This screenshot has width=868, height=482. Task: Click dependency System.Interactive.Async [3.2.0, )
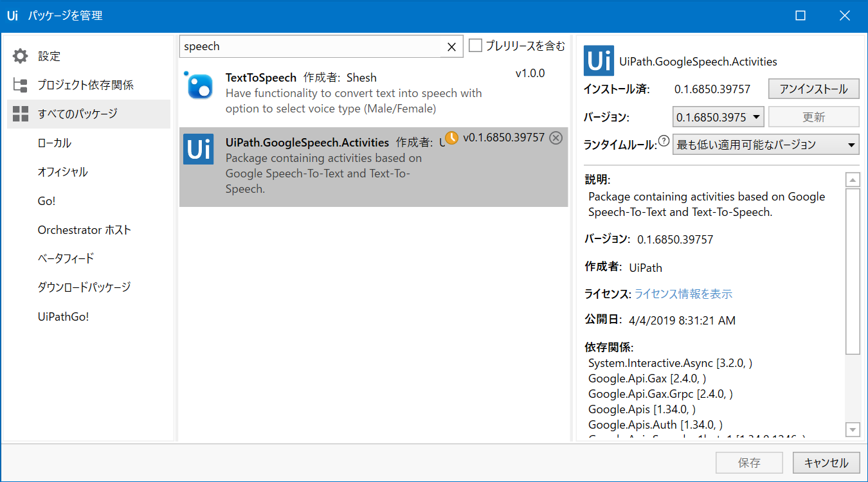click(670, 363)
